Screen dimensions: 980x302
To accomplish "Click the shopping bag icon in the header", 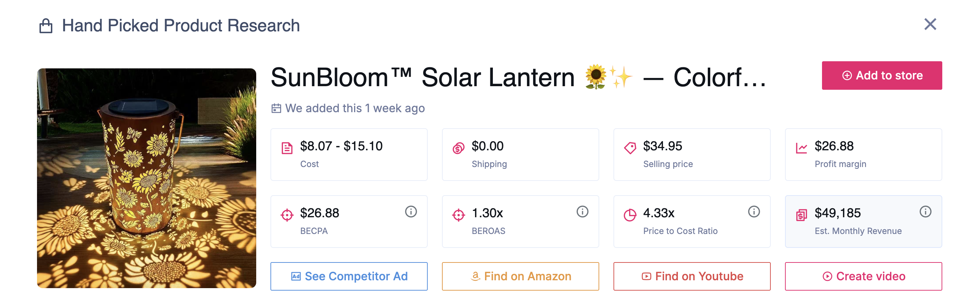I will pyautogui.click(x=47, y=25).
